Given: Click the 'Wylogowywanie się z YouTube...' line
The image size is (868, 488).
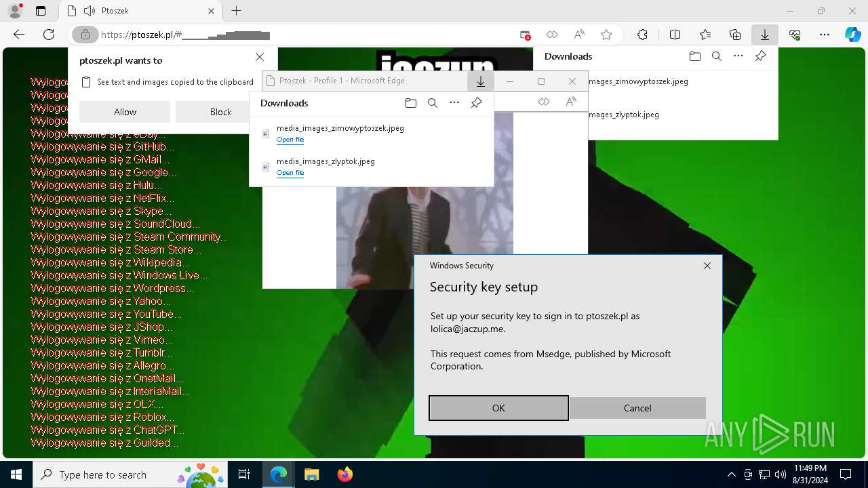Looking at the screenshot, I should coord(106,314).
